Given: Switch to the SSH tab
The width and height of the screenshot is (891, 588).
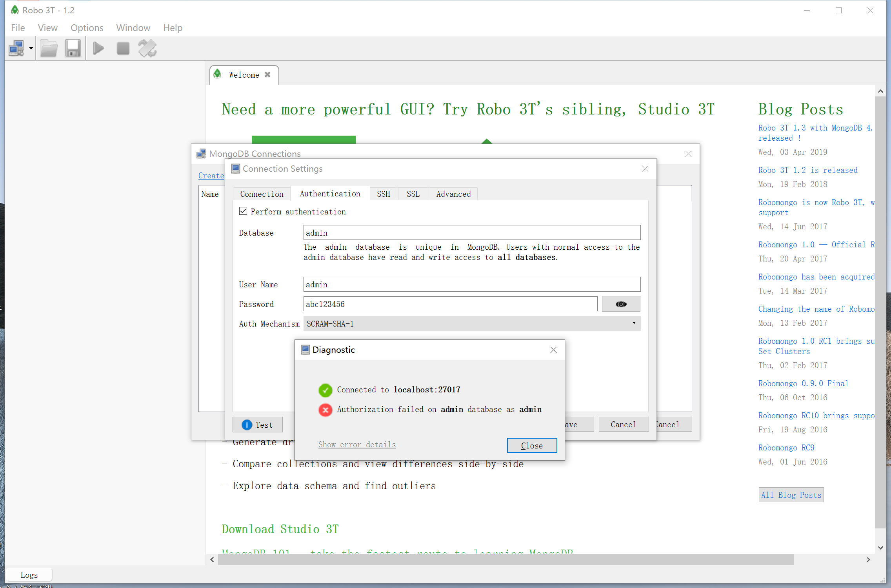Looking at the screenshot, I should pyautogui.click(x=383, y=194).
